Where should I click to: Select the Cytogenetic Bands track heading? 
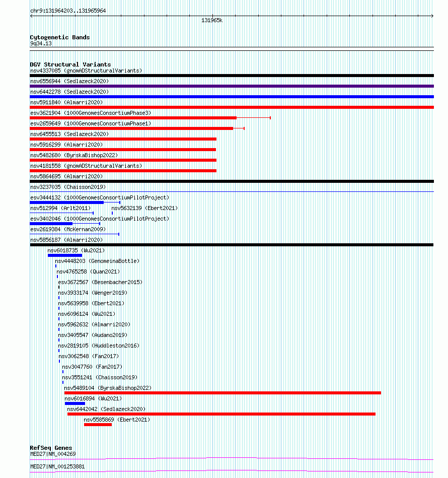60,37
